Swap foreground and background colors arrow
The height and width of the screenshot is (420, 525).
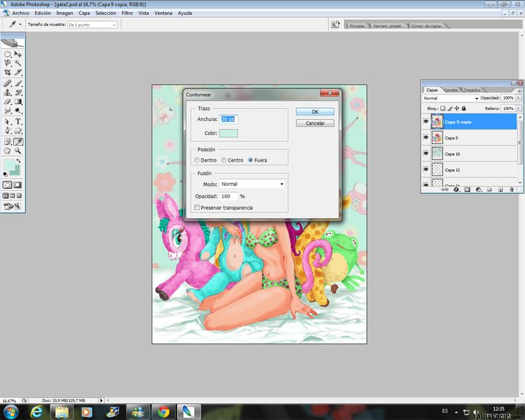pyautogui.click(x=19, y=161)
